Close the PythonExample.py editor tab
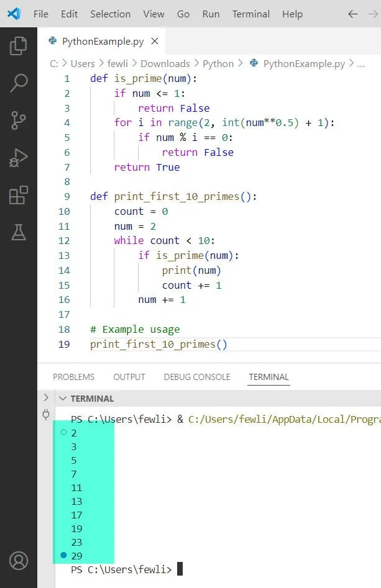This screenshot has width=381, height=588. click(x=155, y=42)
